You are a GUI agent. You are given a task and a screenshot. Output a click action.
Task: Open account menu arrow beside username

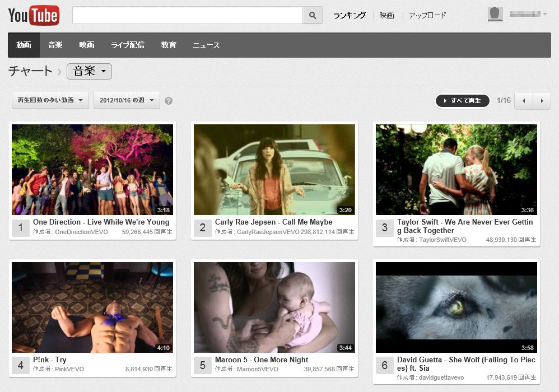[x=545, y=14]
